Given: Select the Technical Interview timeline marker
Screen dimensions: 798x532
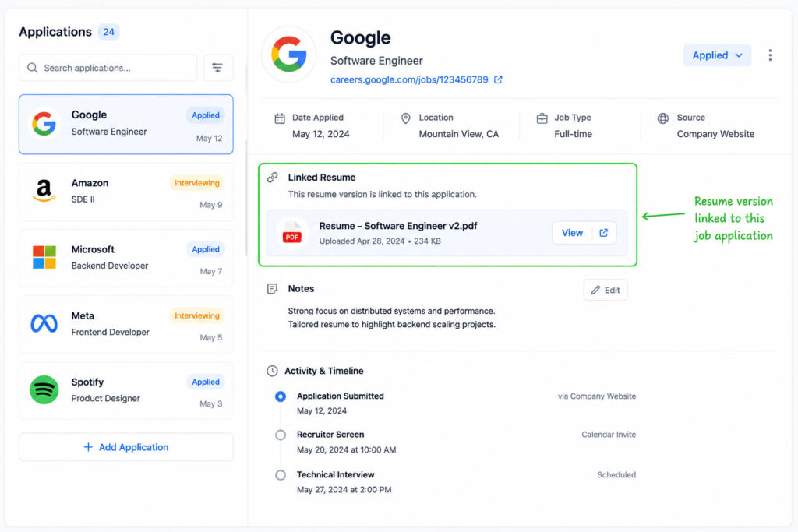Looking at the screenshot, I should coord(281,475).
